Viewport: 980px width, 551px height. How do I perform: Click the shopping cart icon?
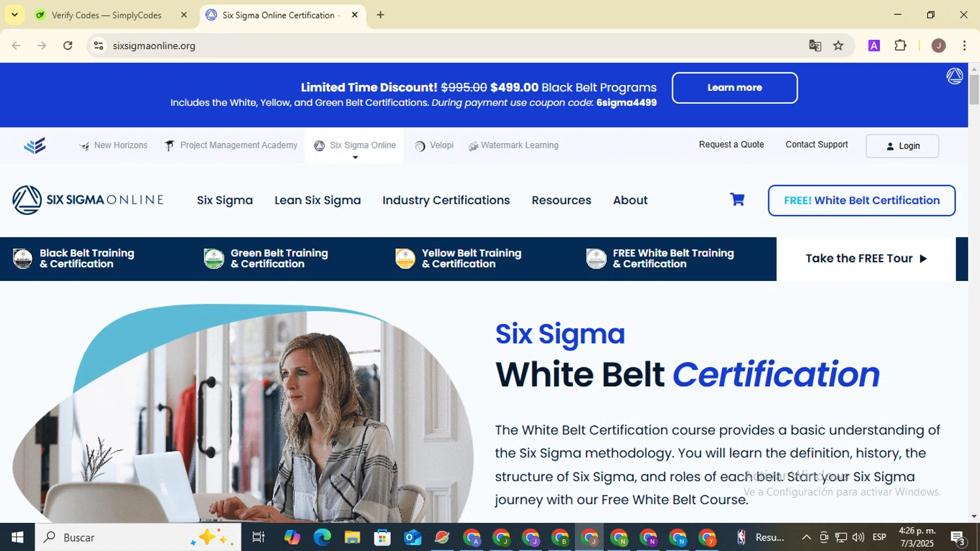(x=737, y=200)
